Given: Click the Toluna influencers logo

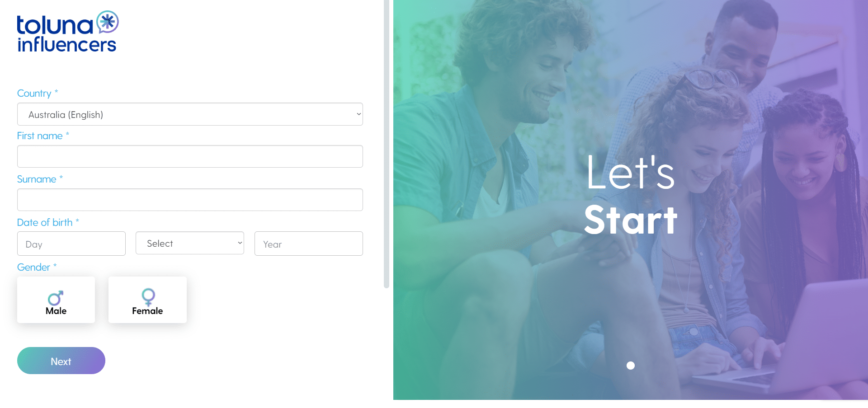Looking at the screenshot, I should (68, 31).
